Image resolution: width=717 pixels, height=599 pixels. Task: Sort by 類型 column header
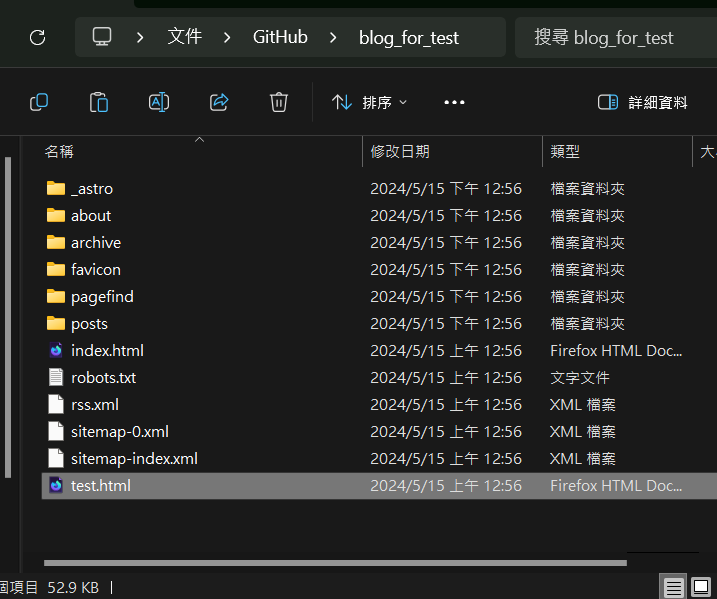[x=565, y=151]
